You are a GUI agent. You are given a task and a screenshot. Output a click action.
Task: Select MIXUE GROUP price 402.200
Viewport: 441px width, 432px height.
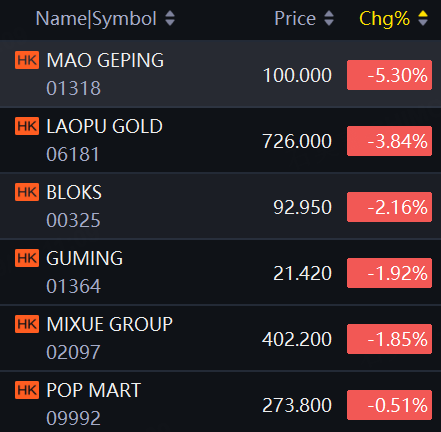coord(297,339)
